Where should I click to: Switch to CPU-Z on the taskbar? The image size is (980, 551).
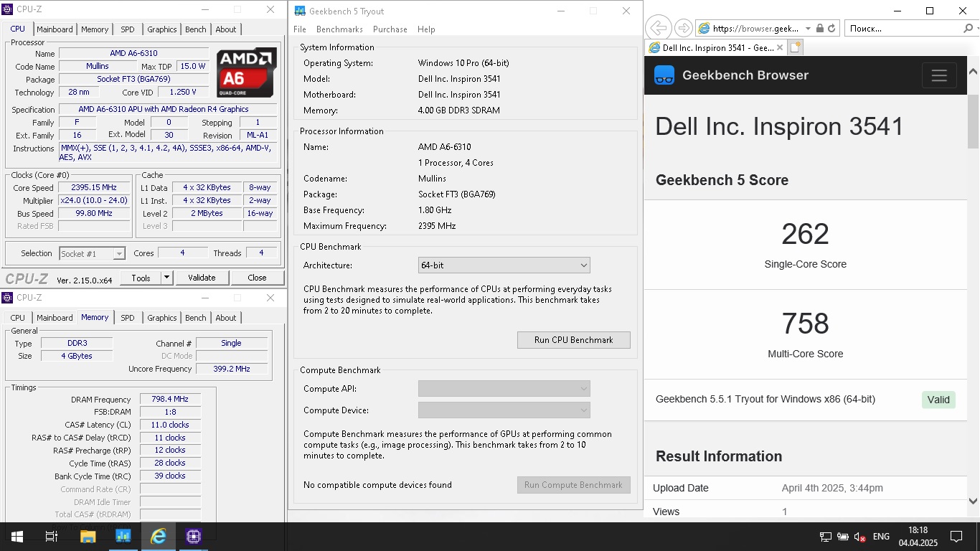(x=193, y=536)
